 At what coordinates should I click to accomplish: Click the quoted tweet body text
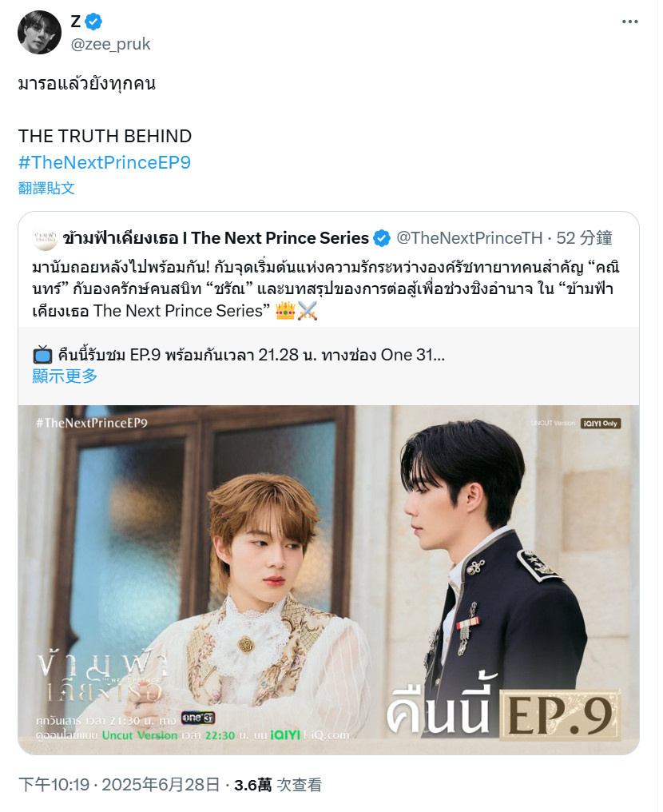click(326, 289)
